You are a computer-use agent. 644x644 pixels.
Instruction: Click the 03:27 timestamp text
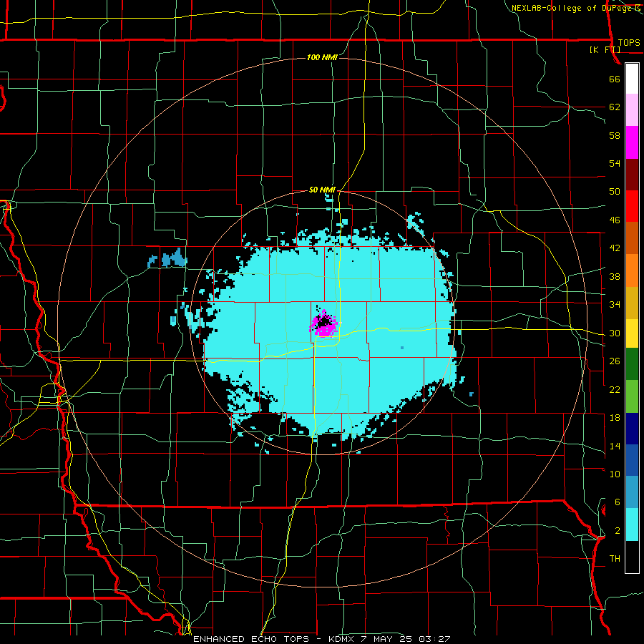point(434,639)
